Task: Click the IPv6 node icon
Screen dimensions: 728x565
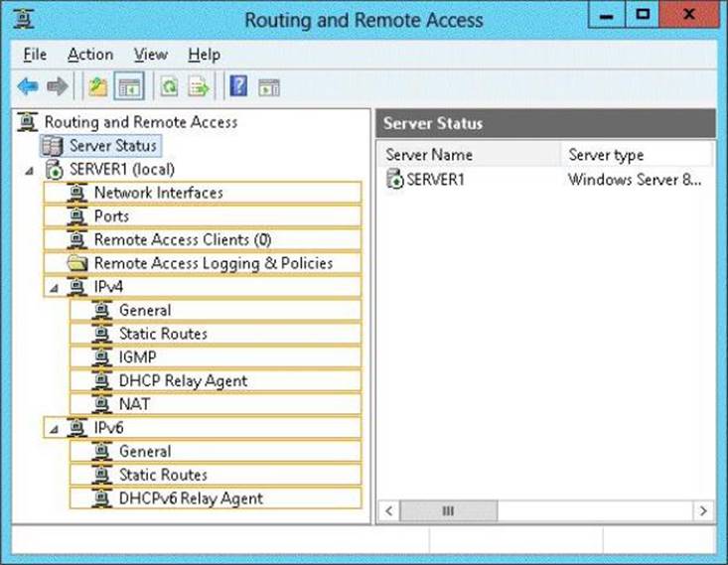Action: [77, 428]
